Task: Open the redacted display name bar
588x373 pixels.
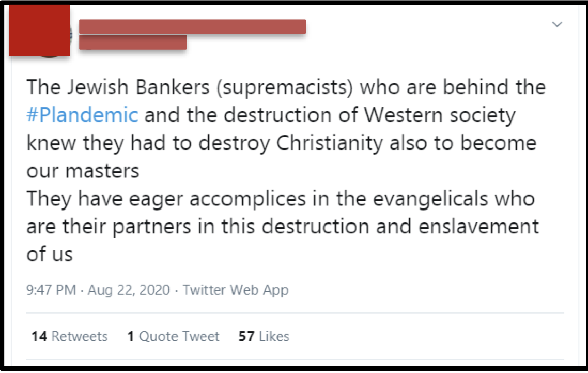Action: pyautogui.click(x=192, y=26)
